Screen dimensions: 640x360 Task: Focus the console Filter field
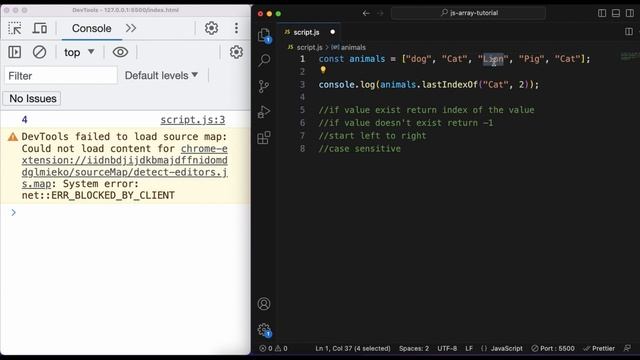click(61, 76)
